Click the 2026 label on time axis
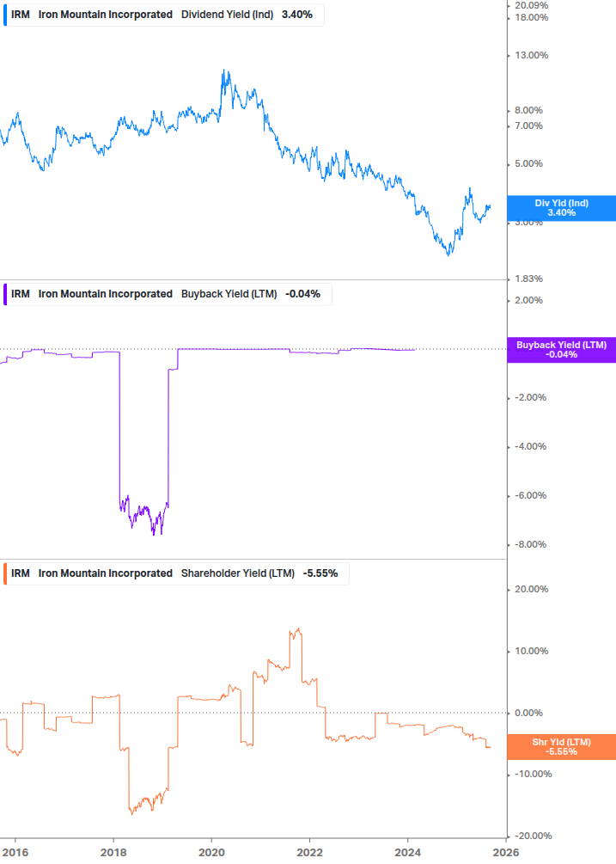Screen dimensions: 616x864 click(x=505, y=853)
